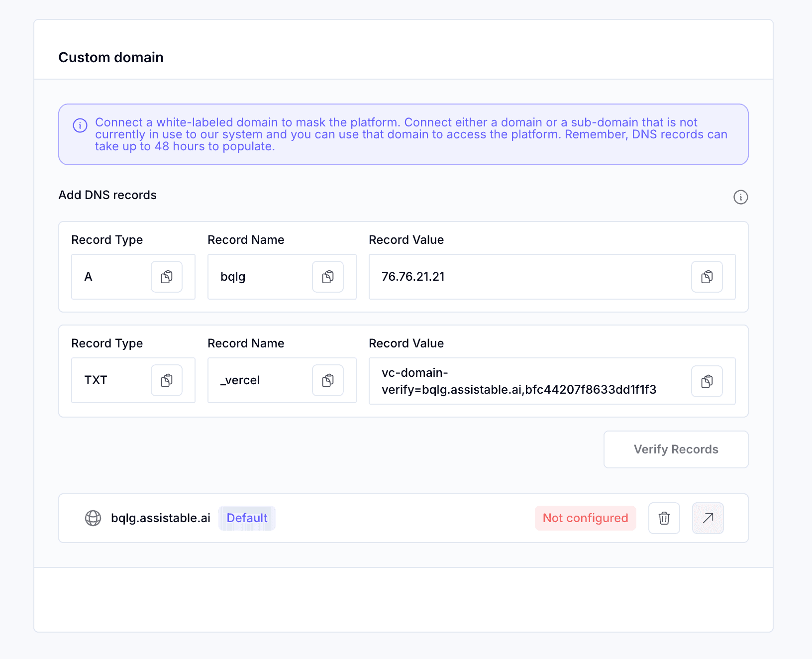Copy the vc-domain-verify record value
This screenshot has width=812, height=659.
pos(707,381)
